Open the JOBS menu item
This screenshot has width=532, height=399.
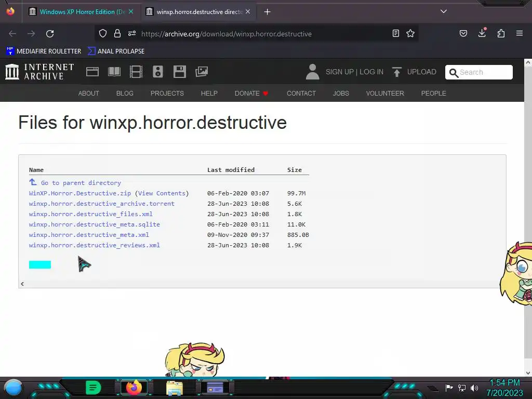tap(341, 94)
